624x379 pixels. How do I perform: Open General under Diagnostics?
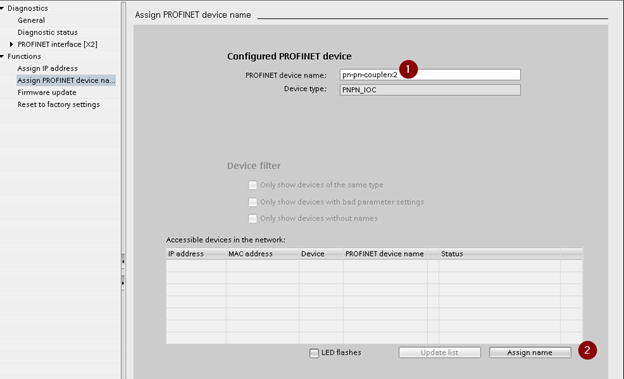31,20
